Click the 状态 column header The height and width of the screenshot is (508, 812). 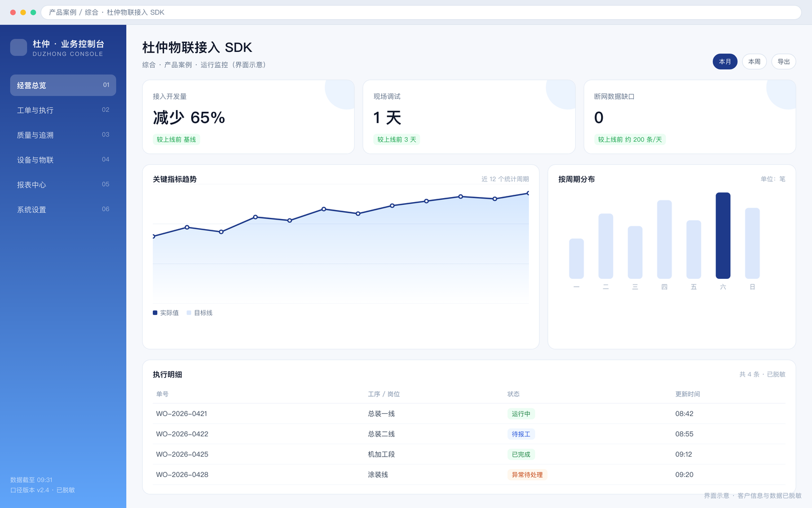click(x=514, y=394)
